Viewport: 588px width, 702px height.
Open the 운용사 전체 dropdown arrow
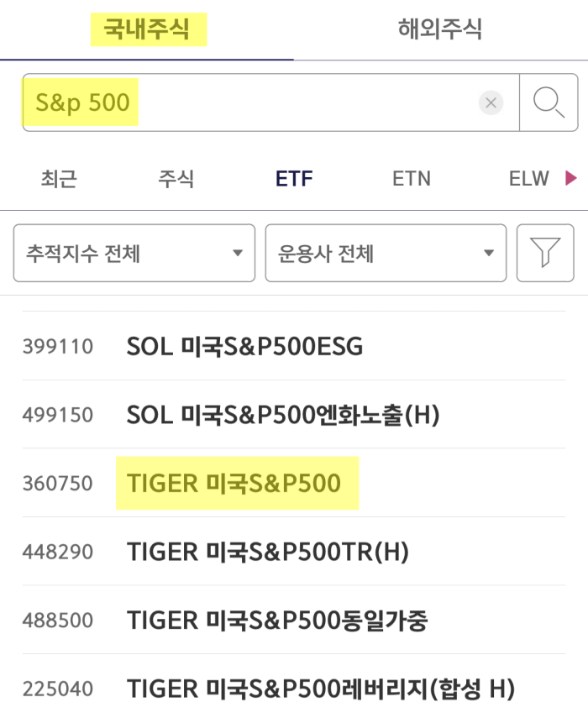[x=491, y=253]
